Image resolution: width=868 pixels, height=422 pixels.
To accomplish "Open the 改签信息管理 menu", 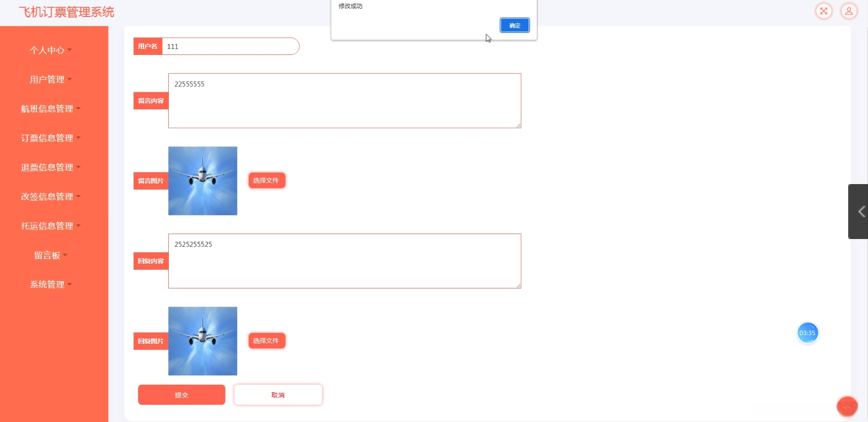I will (x=51, y=197).
